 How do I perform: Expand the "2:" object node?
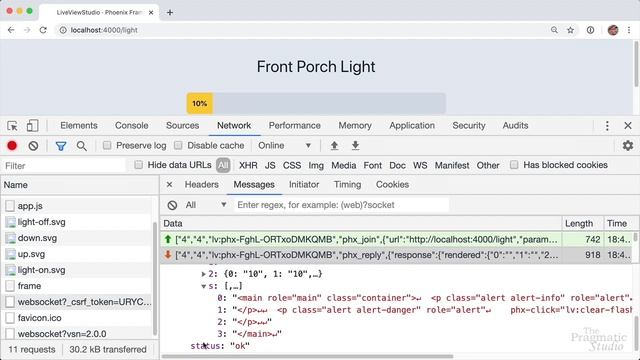(x=203, y=274)
